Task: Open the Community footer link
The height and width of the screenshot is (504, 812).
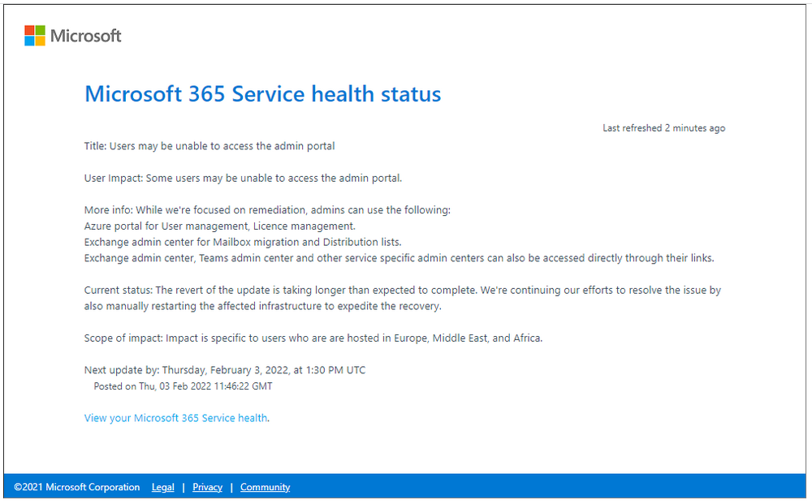Action: click(x=266, y=488)
